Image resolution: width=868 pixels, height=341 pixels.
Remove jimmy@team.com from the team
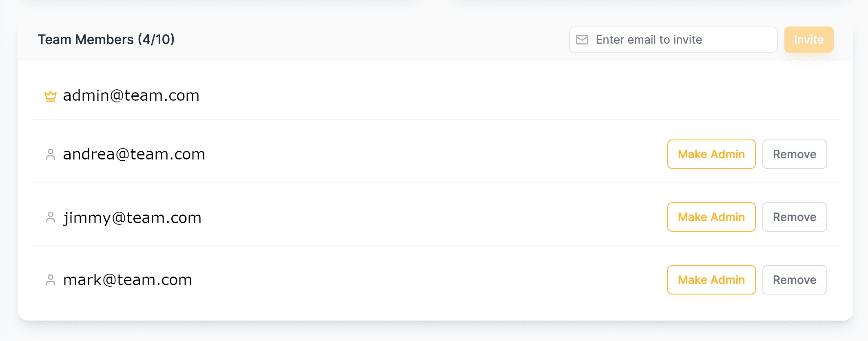[x=795, y=217]
